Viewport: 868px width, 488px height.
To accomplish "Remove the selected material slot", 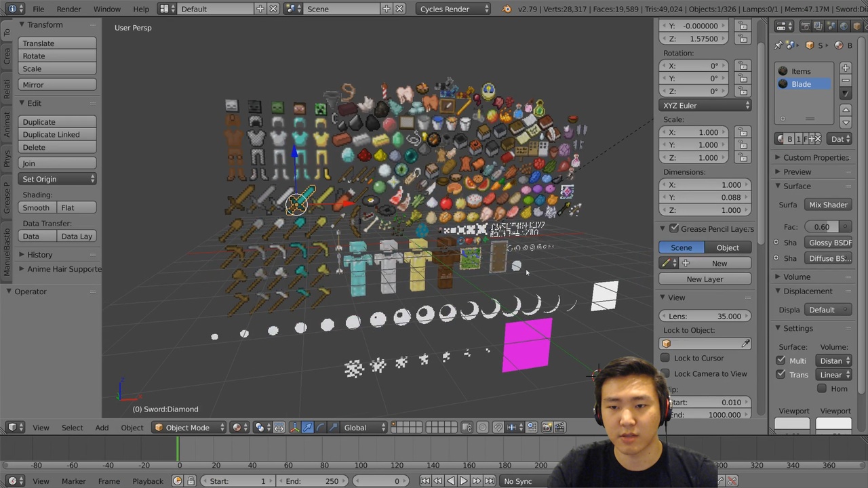I will coord(846,80).
